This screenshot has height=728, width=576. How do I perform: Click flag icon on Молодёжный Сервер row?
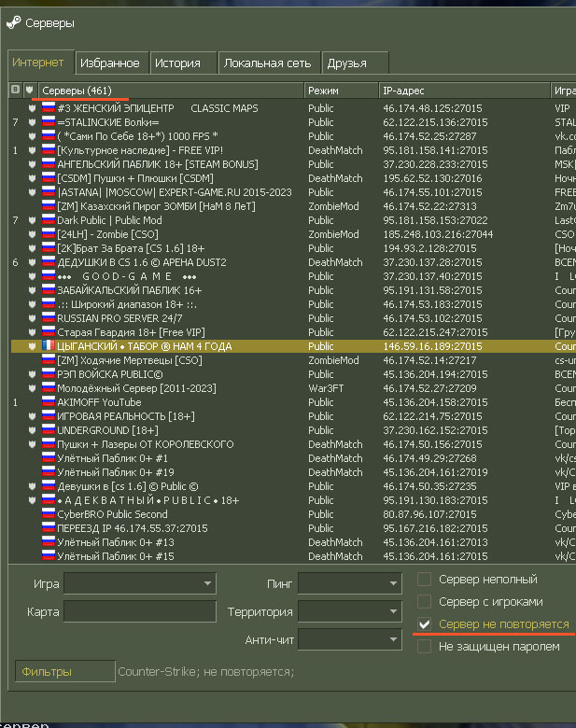(x=49, y=388)
